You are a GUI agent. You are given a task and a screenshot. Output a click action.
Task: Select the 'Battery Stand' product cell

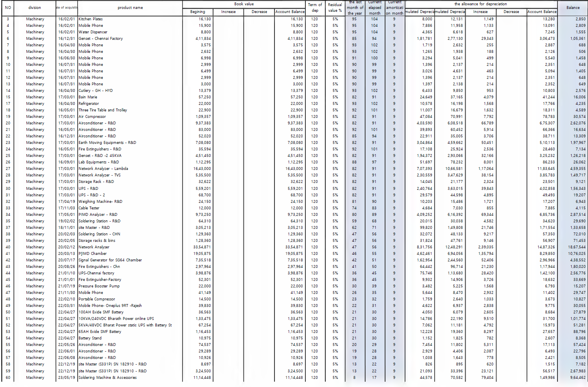(90, 338)
